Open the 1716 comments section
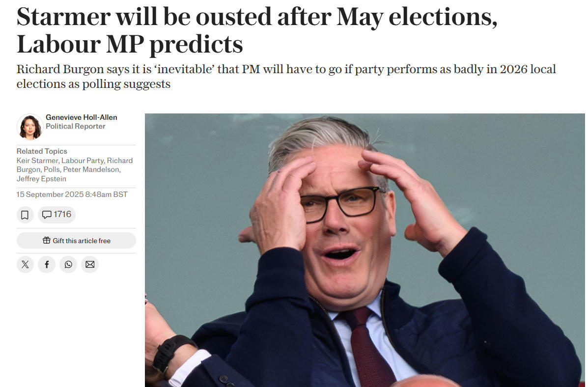Viewport: 588px width, 387px height. 56,215
